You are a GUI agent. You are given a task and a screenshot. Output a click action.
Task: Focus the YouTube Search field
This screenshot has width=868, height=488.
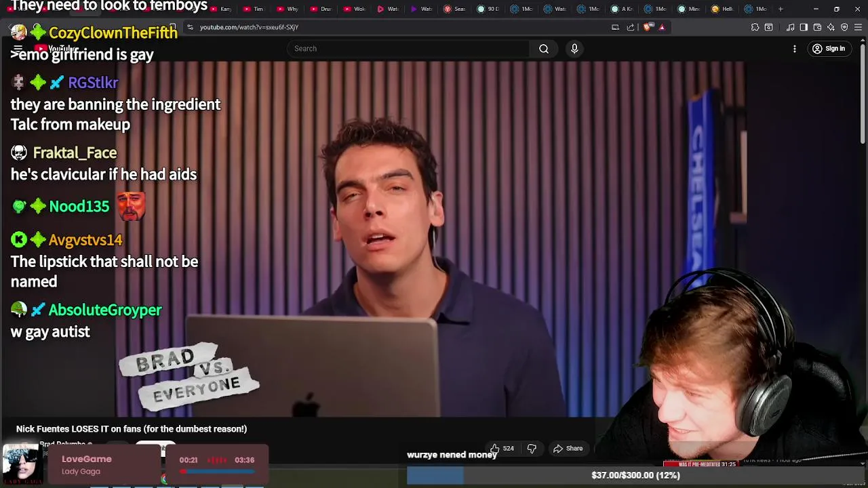(x=408, y=48)
